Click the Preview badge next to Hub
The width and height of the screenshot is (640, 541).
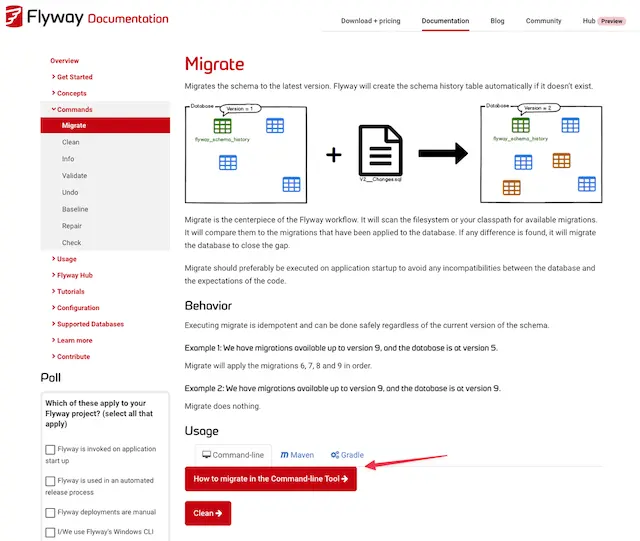tap(611, 21)
